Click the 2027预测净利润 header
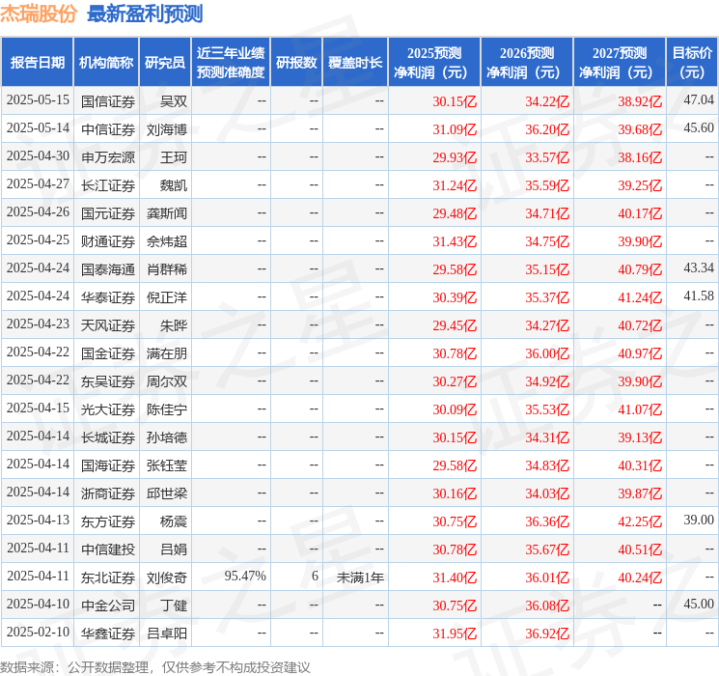Screen dimensions: 719x676 pos(619,62)
